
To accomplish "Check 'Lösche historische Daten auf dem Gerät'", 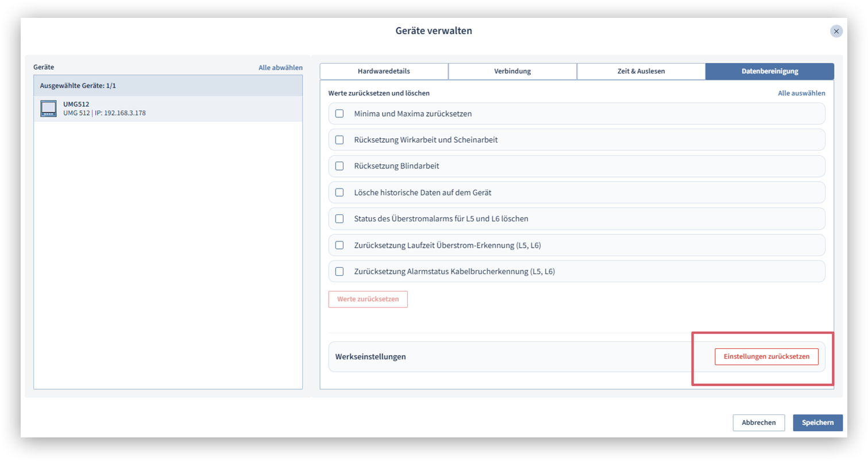I will click(339, 192).
